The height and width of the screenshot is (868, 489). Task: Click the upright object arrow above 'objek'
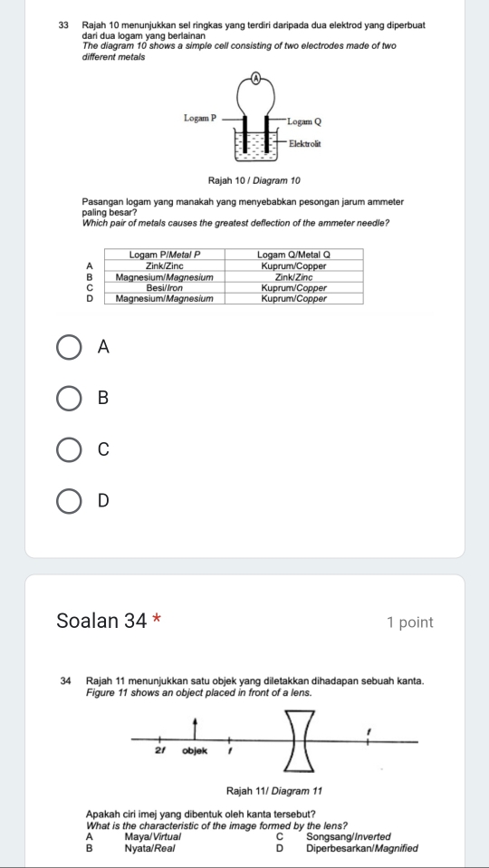(195, 729)
